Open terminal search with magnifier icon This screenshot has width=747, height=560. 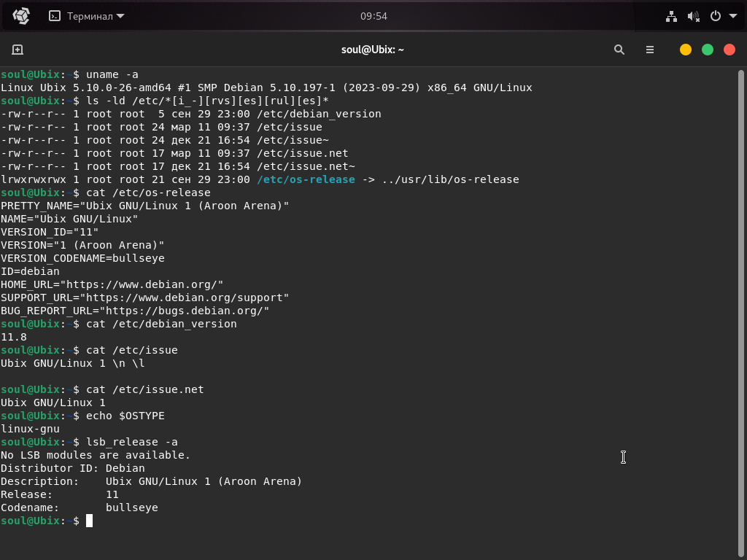coord(619,50)
